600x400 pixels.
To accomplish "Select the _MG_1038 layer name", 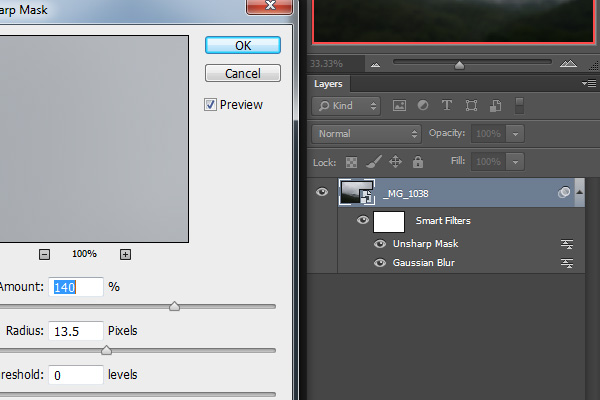I will click(406, 194).
